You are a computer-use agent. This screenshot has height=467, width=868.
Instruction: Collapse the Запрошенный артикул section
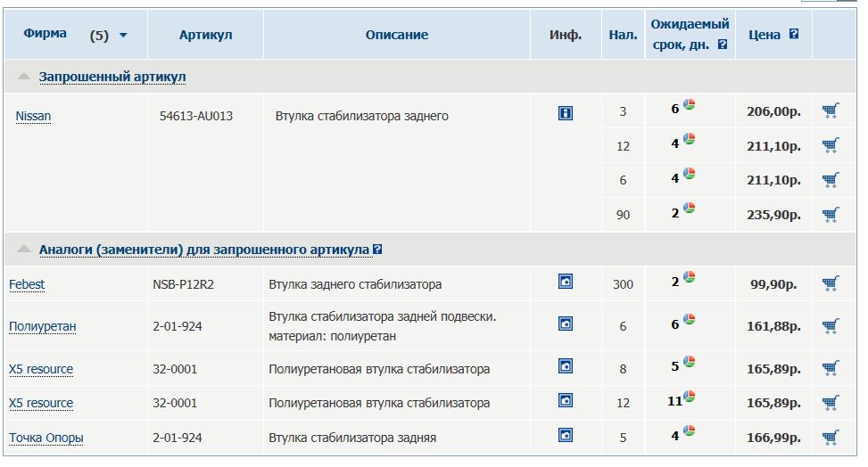pos(24,77)
